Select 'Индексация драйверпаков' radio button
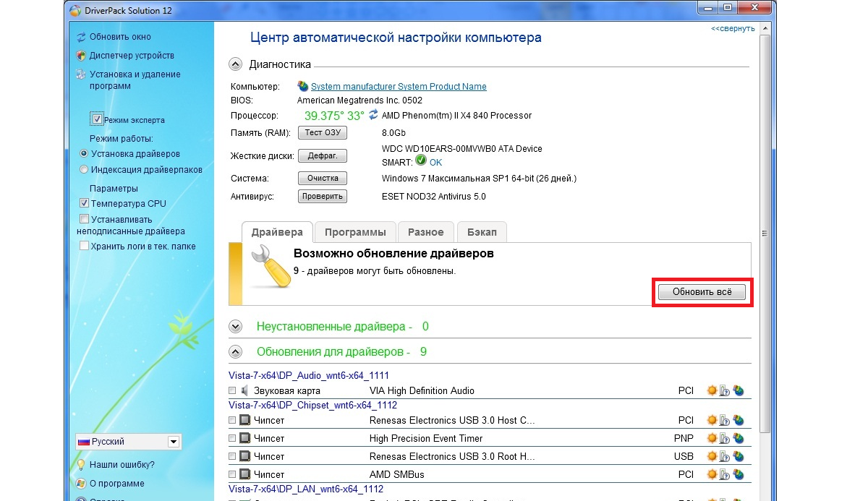868x501 pixels. click(x=84, y=170)
